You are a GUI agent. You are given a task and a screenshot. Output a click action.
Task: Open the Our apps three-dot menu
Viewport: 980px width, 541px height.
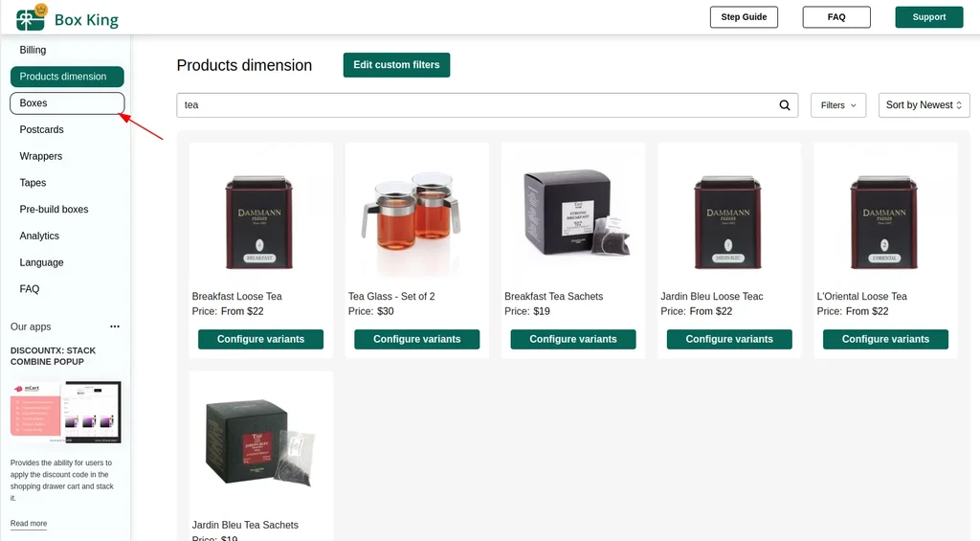pos(115,327)
